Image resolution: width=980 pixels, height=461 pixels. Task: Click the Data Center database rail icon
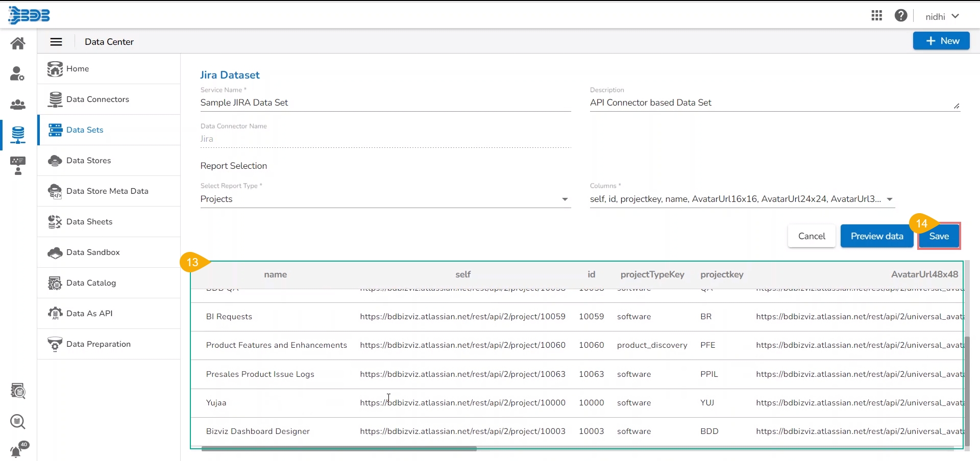(x=18, y=135)
